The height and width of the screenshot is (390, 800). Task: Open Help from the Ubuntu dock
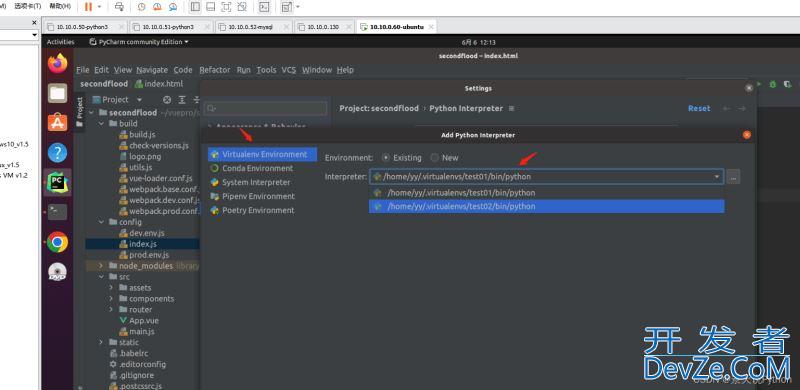coord(58,152)
